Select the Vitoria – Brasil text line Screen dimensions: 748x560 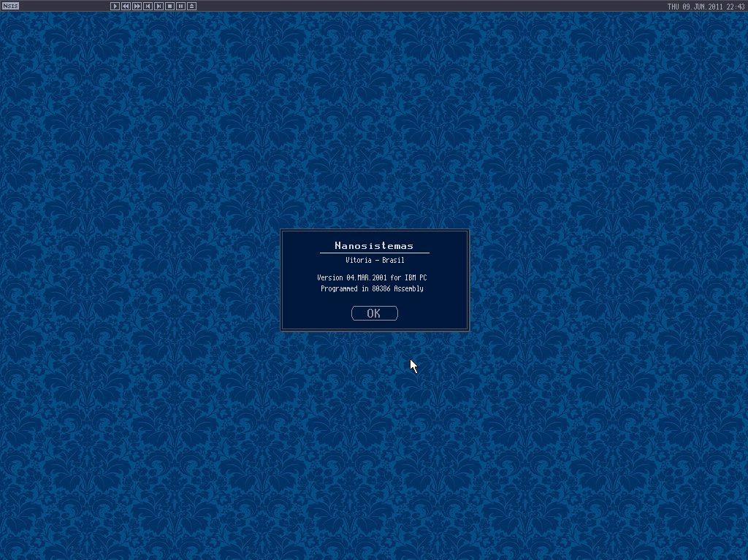[x=374, y=261]
